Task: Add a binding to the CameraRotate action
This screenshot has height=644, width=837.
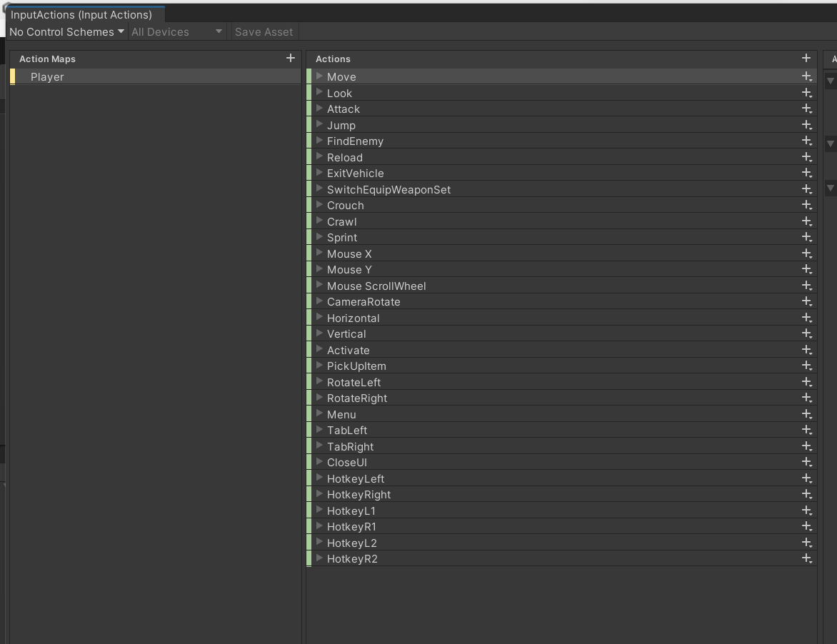Action: click(x=806, y=301)
